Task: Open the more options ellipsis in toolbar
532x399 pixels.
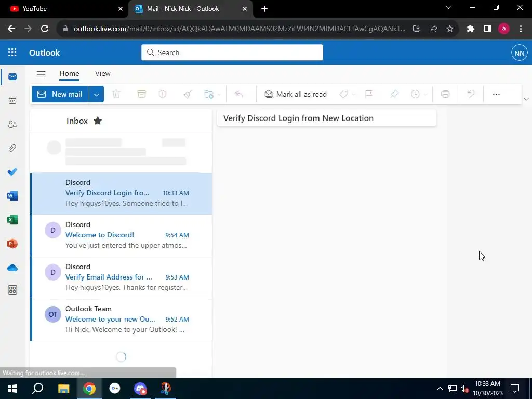Action: click(x=496, y=94)
